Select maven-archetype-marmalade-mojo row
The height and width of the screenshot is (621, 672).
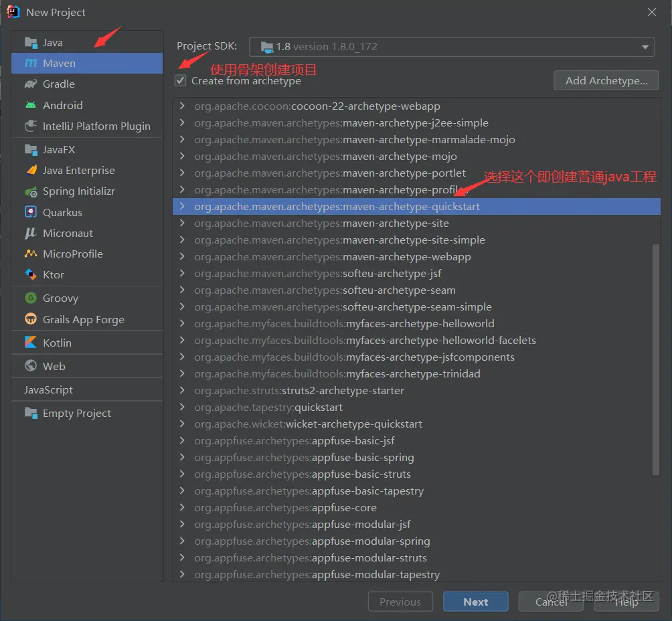416,139
